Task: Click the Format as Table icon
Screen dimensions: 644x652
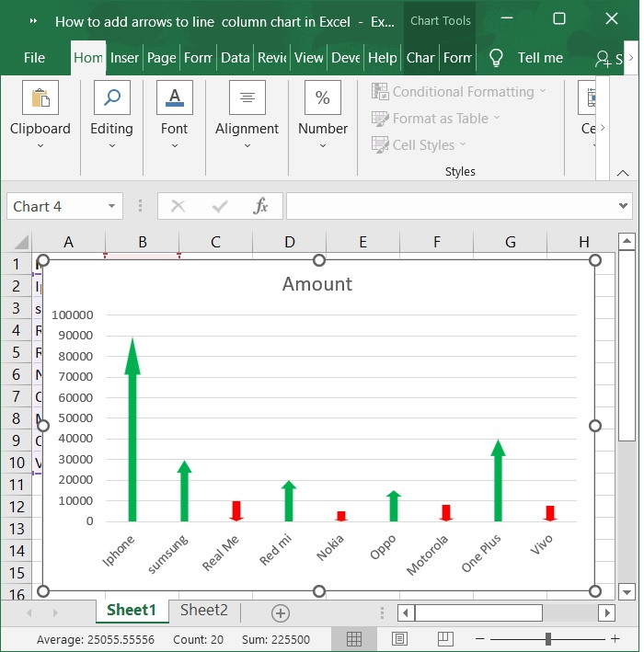Action: click(380, 119)
